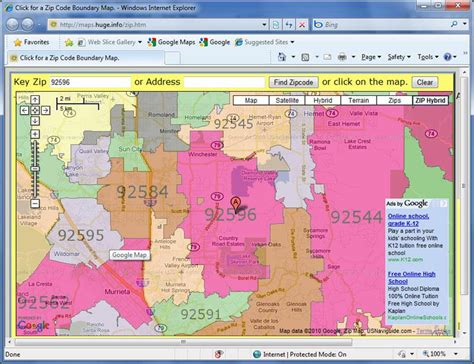This screenshot has height=364, width=474.
Task: Click the www.K12.com ad URL
Action: pyautogui.click(x=405, y=259)
